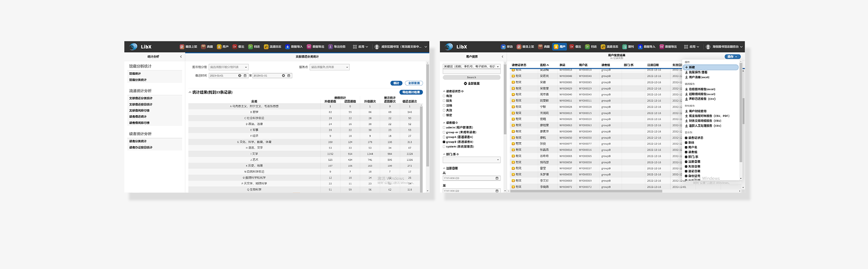Clear the 2023-01-01 start date field
Screen dimensions: 868x269
(x=240, y=76)
